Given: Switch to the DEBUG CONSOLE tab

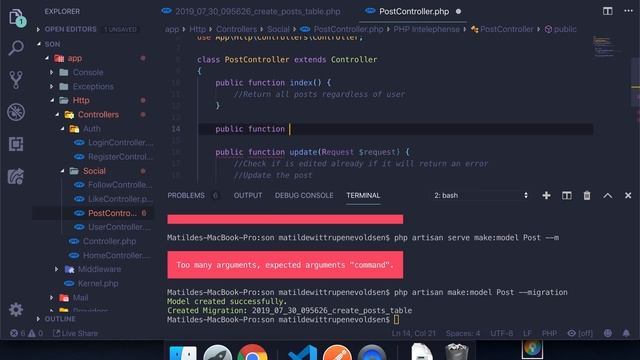Looking at the screenshot, I should pos(304,196).
